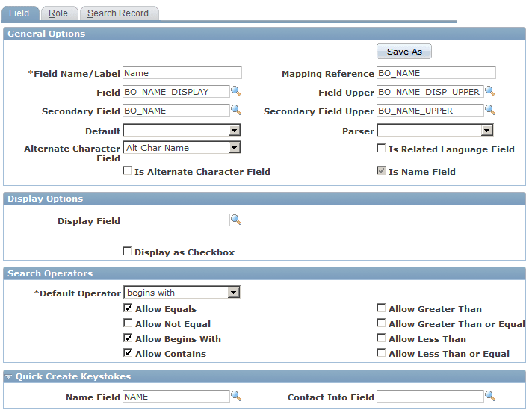Open lookup for the Secondary Field Upper box

pyautogui.click(x=490, y=110)
